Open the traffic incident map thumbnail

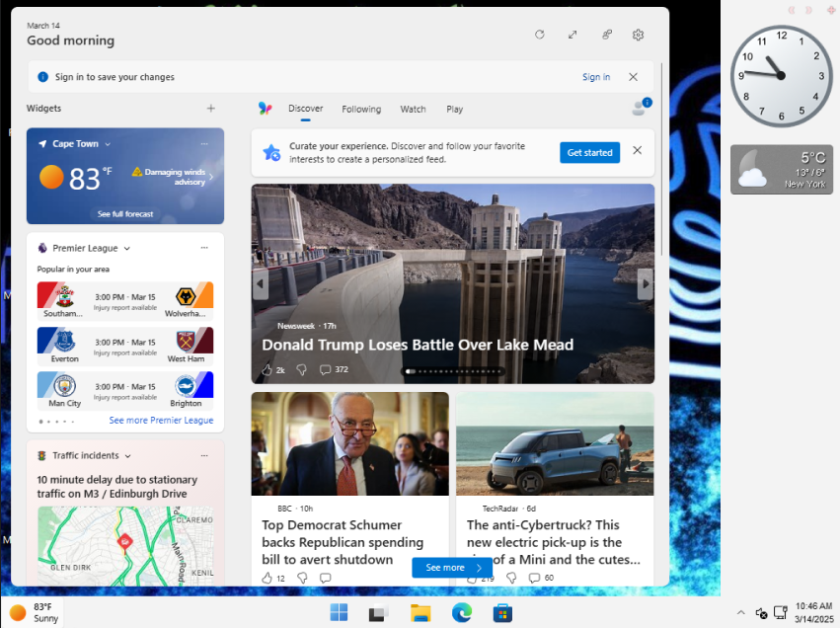(x=125, y=546)
